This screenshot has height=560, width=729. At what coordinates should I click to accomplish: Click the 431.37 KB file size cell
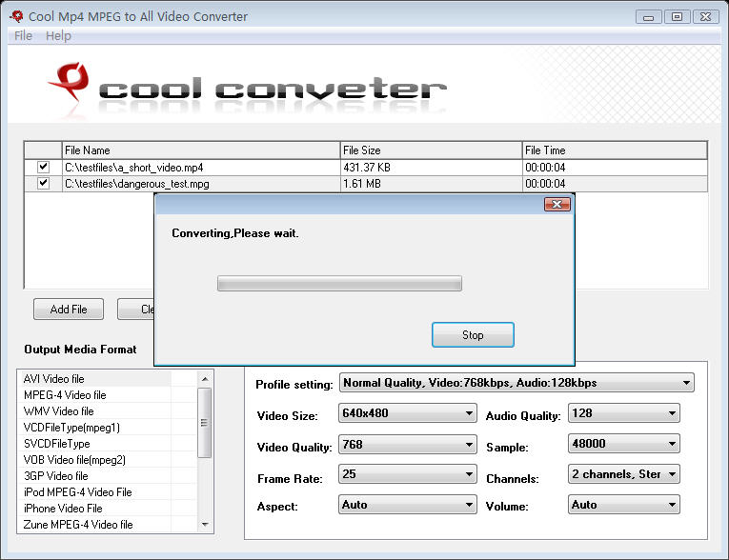(x=431, y=168)
